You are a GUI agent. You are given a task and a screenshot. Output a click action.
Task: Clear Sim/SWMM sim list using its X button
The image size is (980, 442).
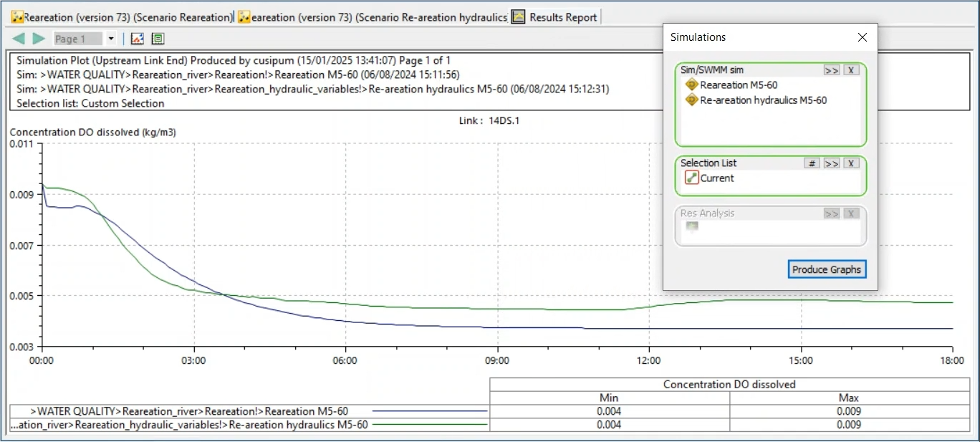click(851, 69)
